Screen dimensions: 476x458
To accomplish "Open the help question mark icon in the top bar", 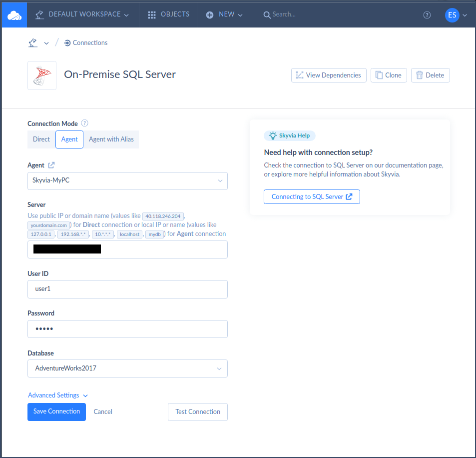I will [x=427, y=15].
